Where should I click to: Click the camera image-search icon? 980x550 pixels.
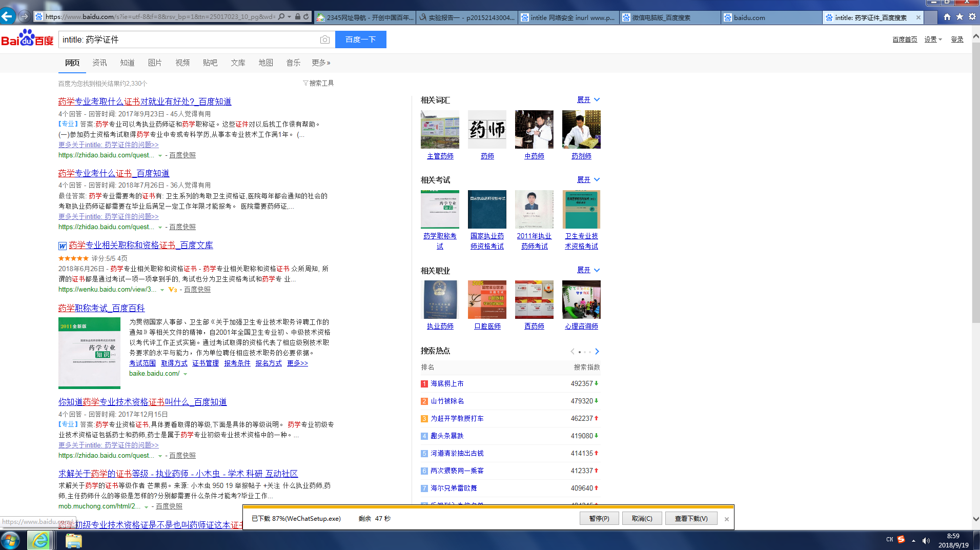click(324, 39)
